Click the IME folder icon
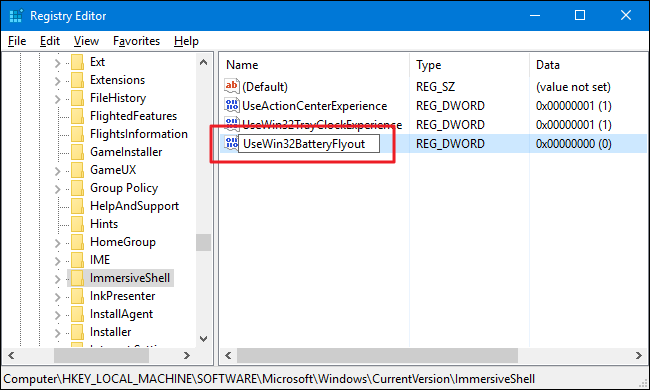The image size is (650, 390). 78,260
